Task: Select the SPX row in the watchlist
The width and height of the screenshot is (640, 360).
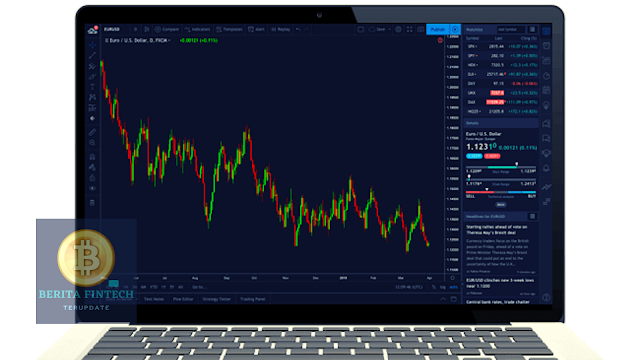Action: tap(502, 47)
